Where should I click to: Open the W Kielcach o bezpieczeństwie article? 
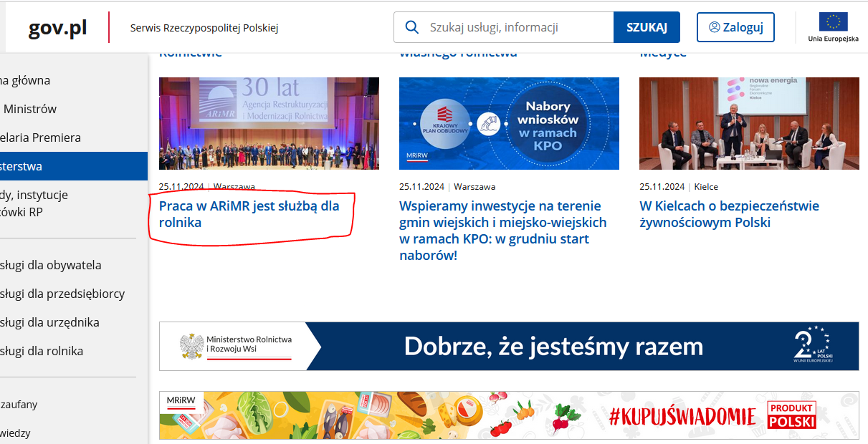(x=729, y=214)
